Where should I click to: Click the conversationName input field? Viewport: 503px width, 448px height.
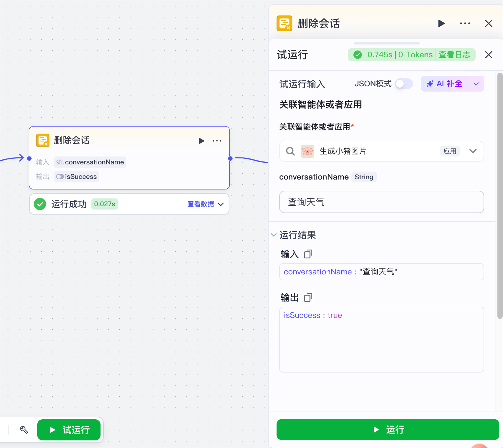pyautogui.click(x=381, y=202)
